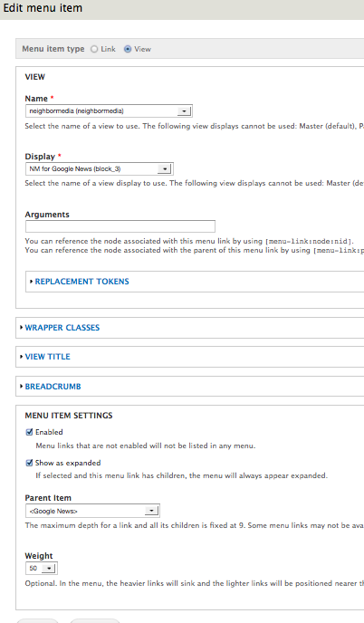Screen dimensions: 364x623
Task: Click the triangle beside Replacement Tokens
Action: (x=31, y=282)
